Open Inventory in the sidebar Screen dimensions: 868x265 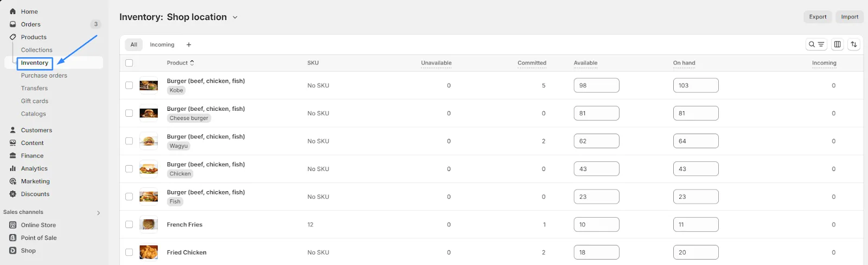tap(35, 63)
